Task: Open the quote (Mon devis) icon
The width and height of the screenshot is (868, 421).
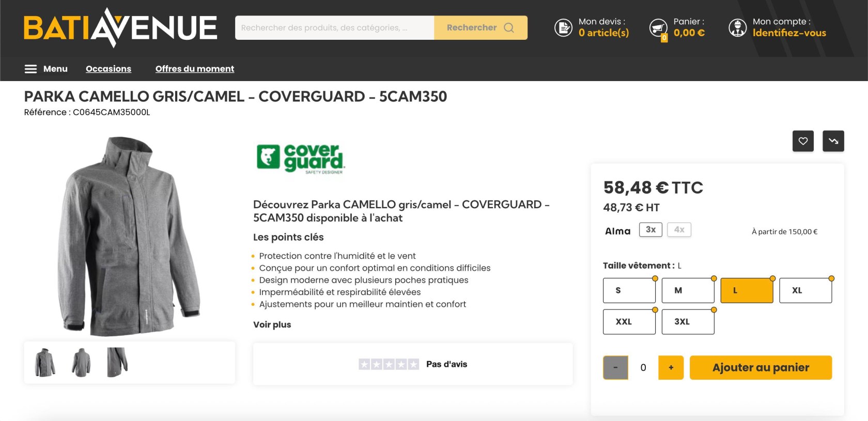Action: (563, 28)
